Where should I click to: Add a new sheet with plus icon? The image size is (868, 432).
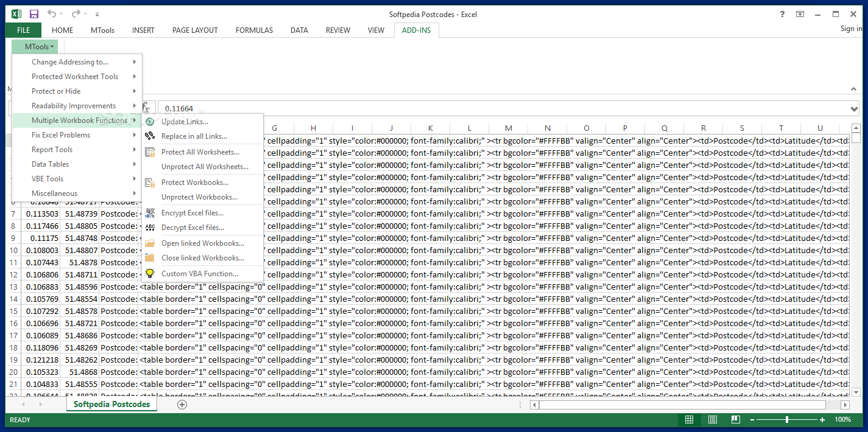pyautogui.click(x=182, y=405)
